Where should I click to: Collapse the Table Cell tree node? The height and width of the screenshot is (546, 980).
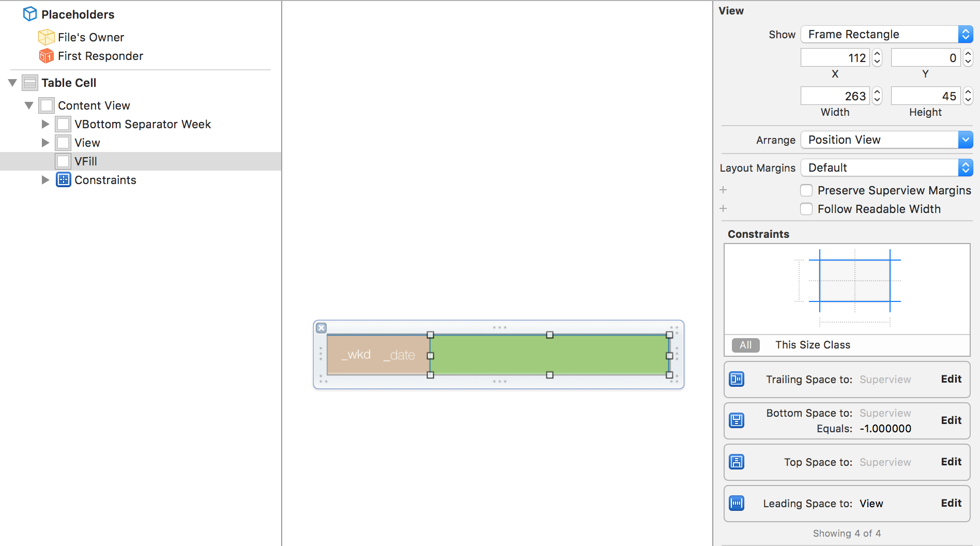coord(13,83)
